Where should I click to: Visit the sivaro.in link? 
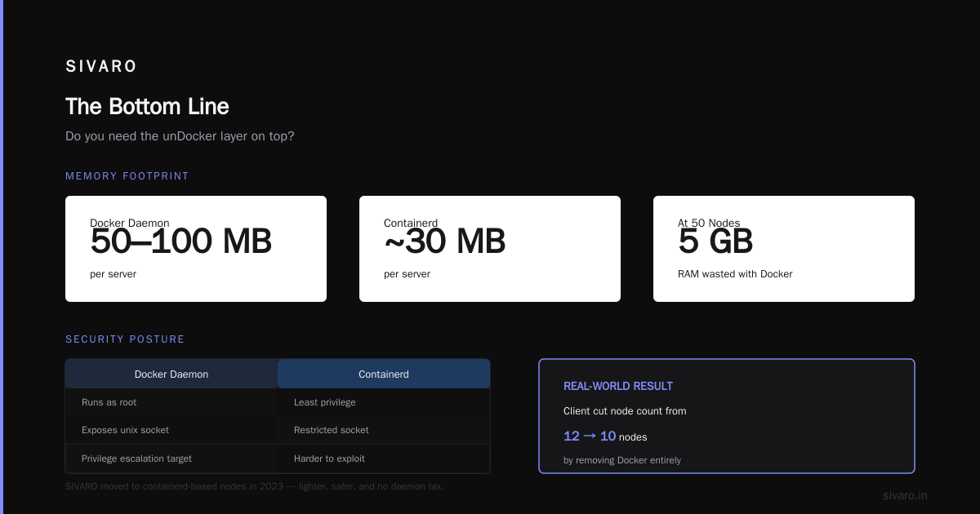tap(905, 495)
